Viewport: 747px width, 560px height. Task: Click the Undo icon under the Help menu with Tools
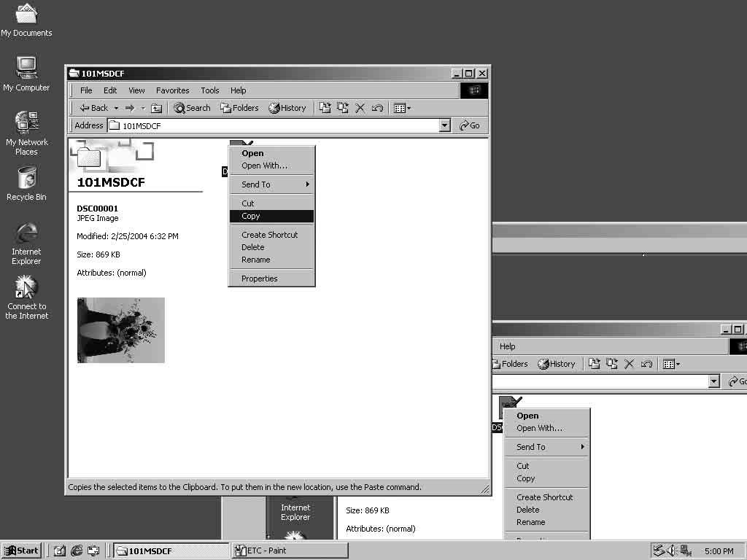377,108
